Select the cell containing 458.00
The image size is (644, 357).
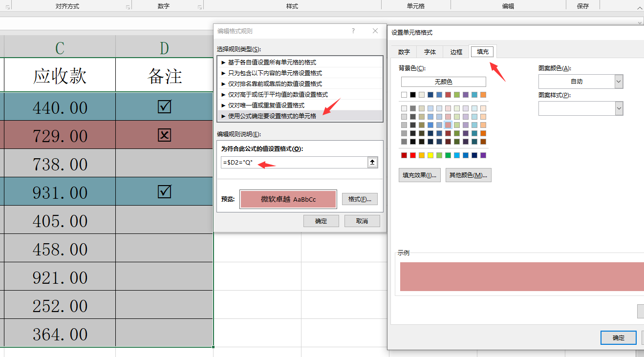(x=60, y=249)
